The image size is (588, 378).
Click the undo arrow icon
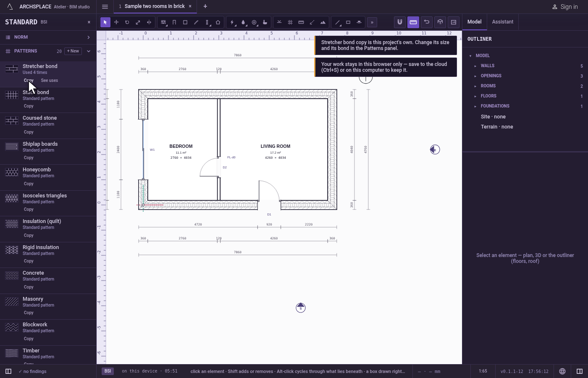(427, 22)
